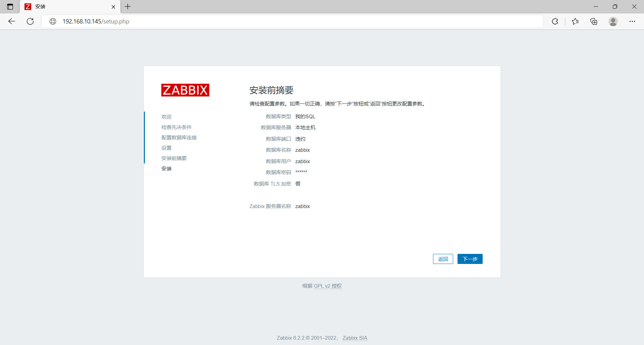Open the browser extensions puzzle icon
Viewport: 644px width, 345px height.
tap(555, 21)
